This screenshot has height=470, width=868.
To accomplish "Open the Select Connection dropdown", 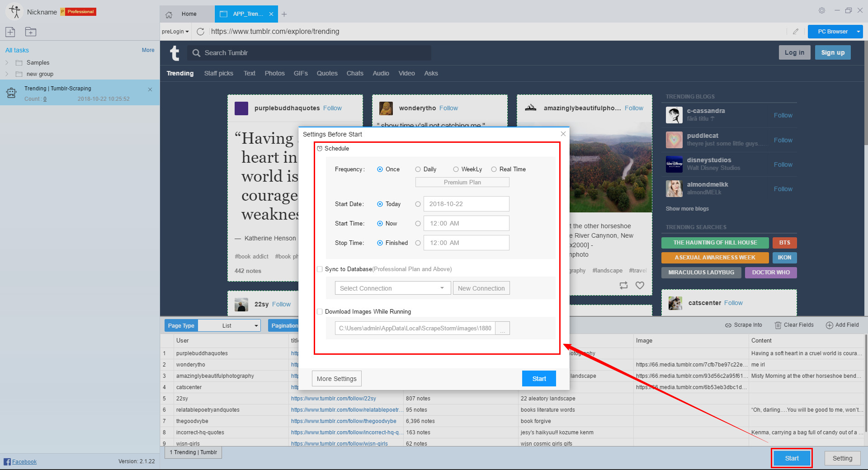I will tap(392, 288).
